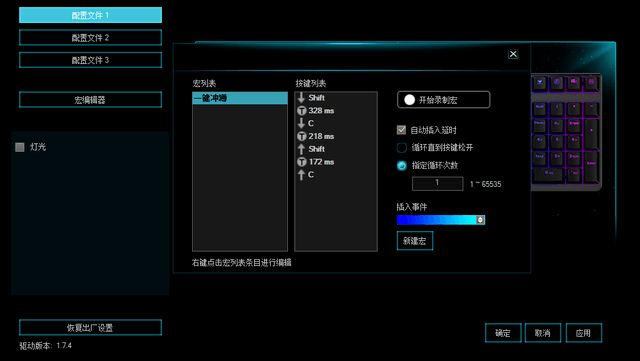Click the 恢复出厂设置 button
640x361 pixels.
[90, 328]
